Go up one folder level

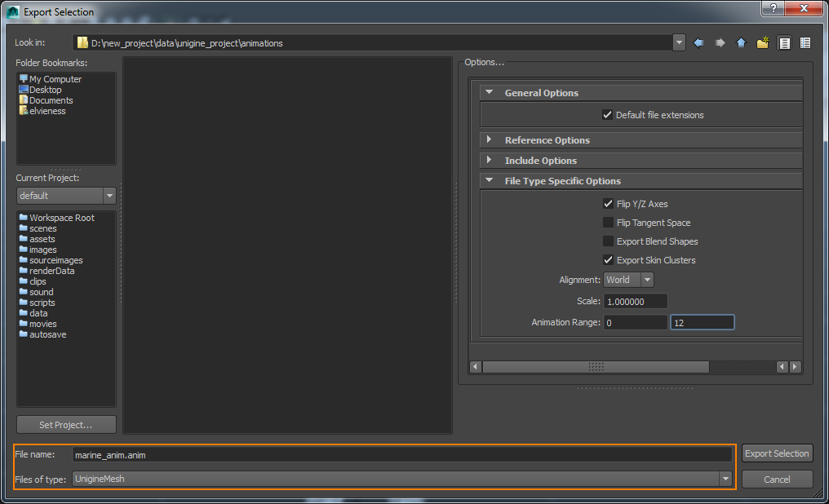tap(741, 43)
